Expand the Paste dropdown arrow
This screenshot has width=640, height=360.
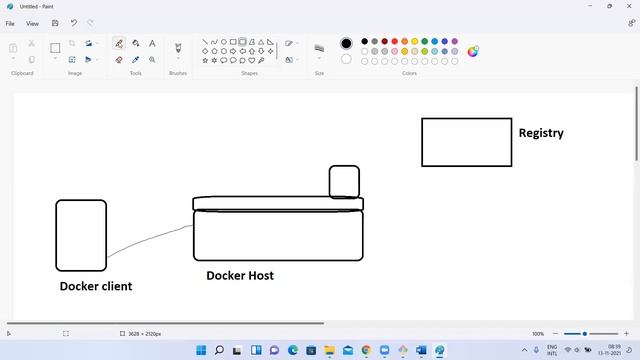[13, 59]
